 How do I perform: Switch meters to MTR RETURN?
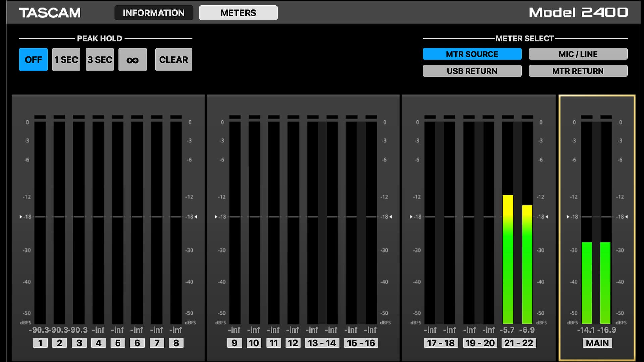click(x=578, y=71)
